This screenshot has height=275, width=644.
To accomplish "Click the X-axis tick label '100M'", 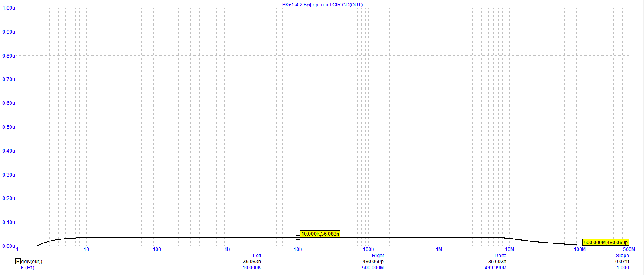I will 580,249.
